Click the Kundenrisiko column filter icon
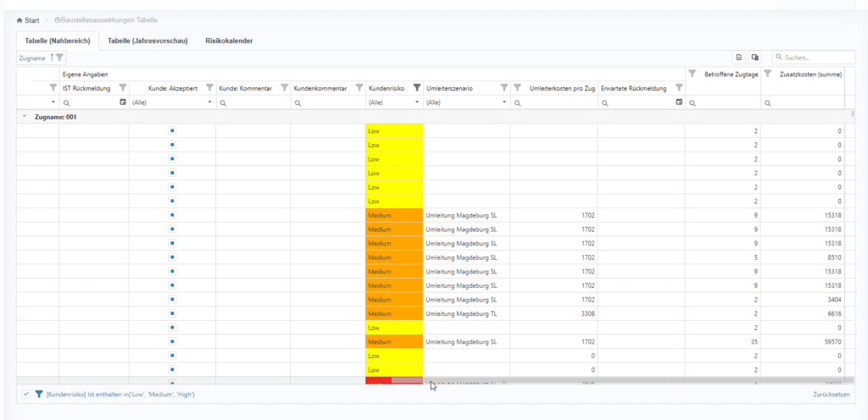The image size is (868, 420). click(416, 88)
